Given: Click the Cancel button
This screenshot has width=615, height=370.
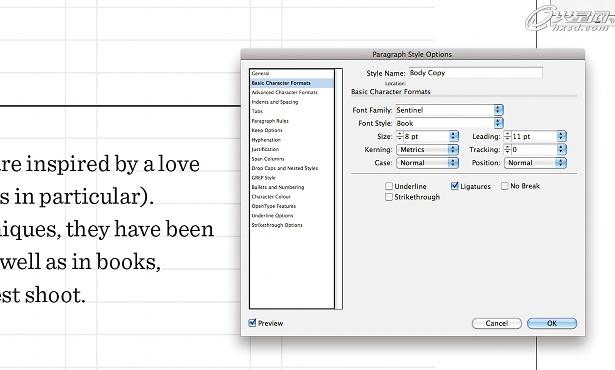Looking at the screenshot, I should coord(497,323).
